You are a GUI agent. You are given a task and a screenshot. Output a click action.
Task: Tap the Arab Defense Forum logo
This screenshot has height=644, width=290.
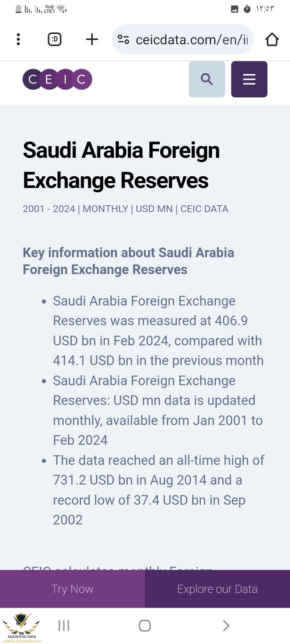[x=22, y=627]
